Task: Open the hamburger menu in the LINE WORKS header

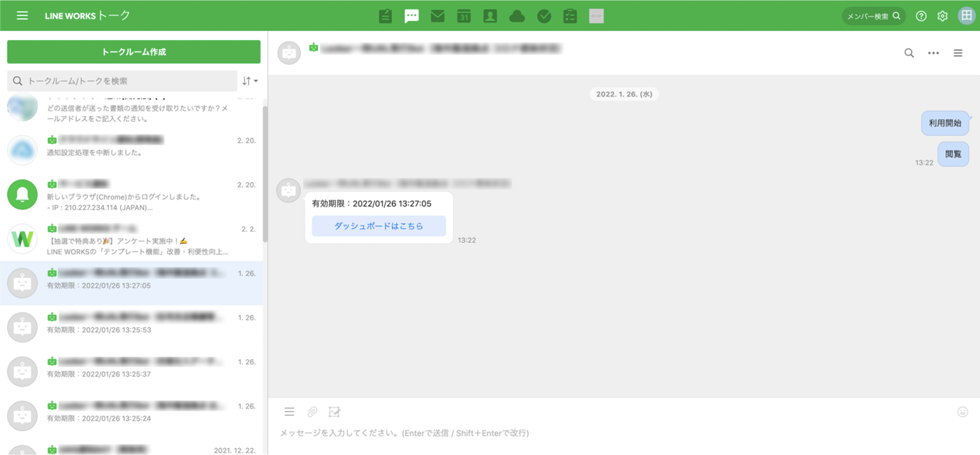Action: point(22,15)
